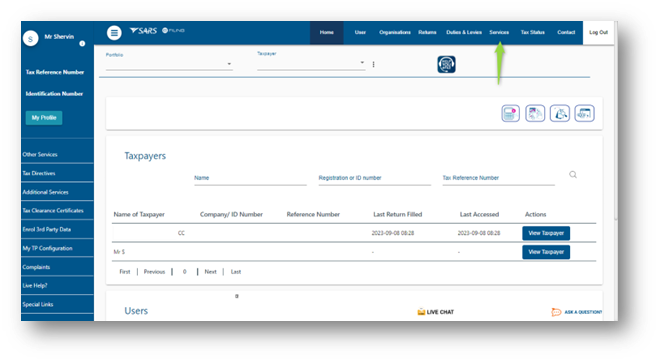The width and height of the screenshot is (660, 363).
Task: Click the vertical three-dot menu beside Taxpayer
Action: (373, 64)
